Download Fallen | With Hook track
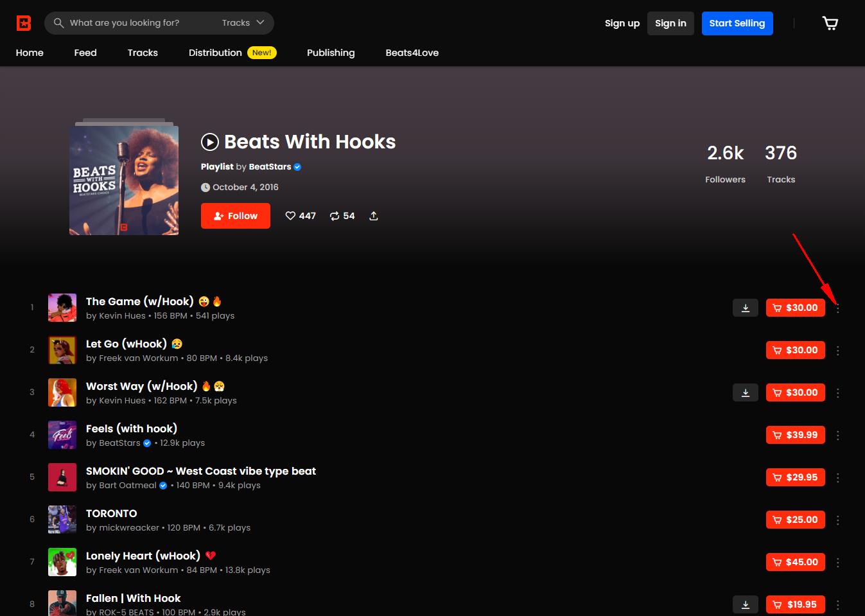The width and height of the screenshot is (865, 616). 745,604
